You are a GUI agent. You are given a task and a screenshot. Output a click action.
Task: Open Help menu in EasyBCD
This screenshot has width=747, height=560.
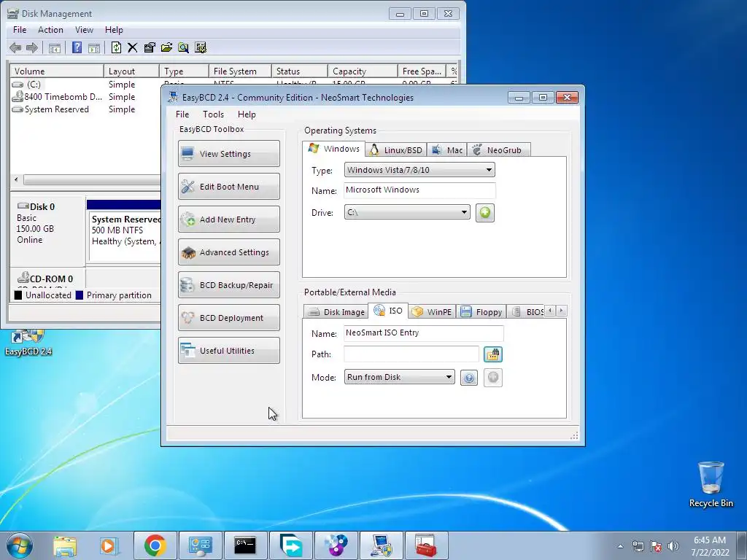coord(247,114)
